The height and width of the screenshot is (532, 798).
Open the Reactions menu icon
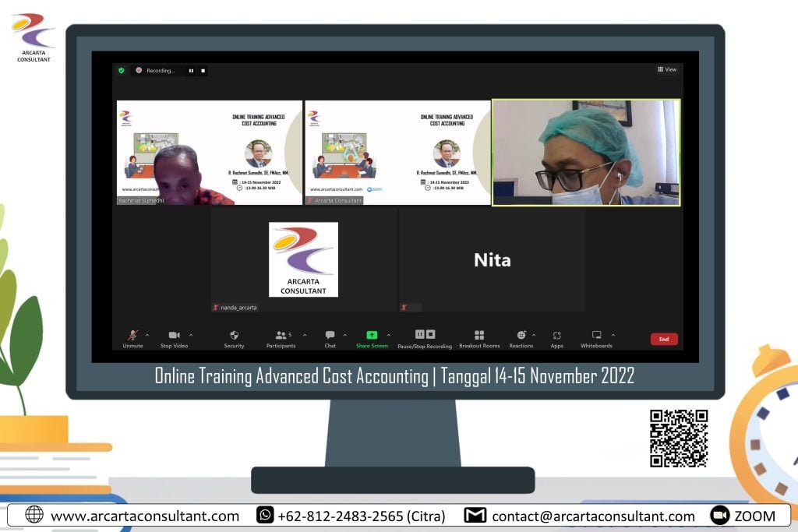521,335
